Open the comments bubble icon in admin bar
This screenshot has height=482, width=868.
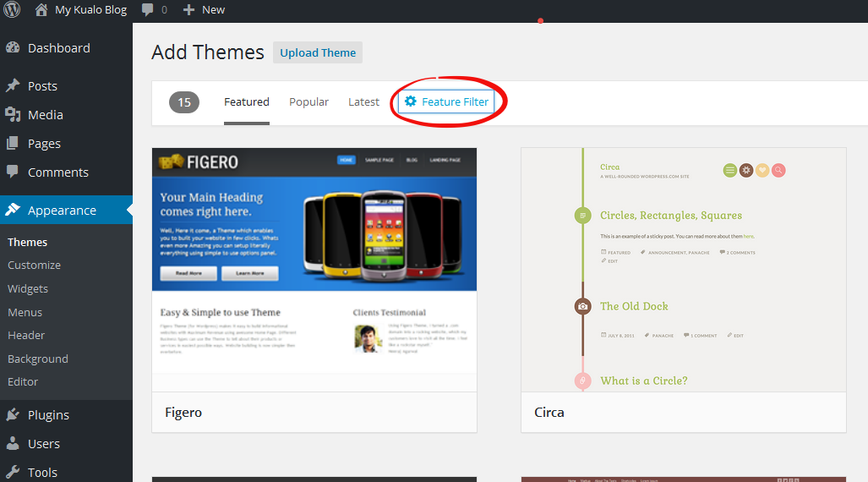(147, 10)
